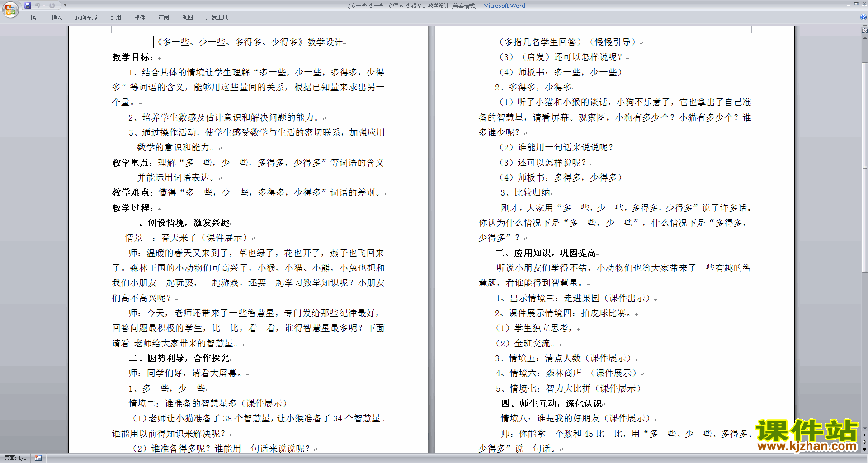The height and width of the screenshot is (463, 868).
Task: Click the line 3、情境五:清点人数
Action: point(564,358)
